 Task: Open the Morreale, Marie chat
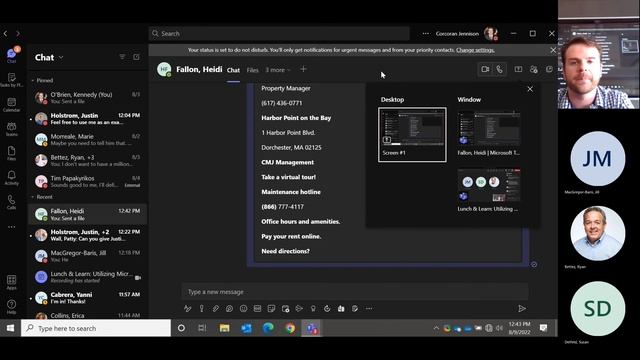click(87, 140)
